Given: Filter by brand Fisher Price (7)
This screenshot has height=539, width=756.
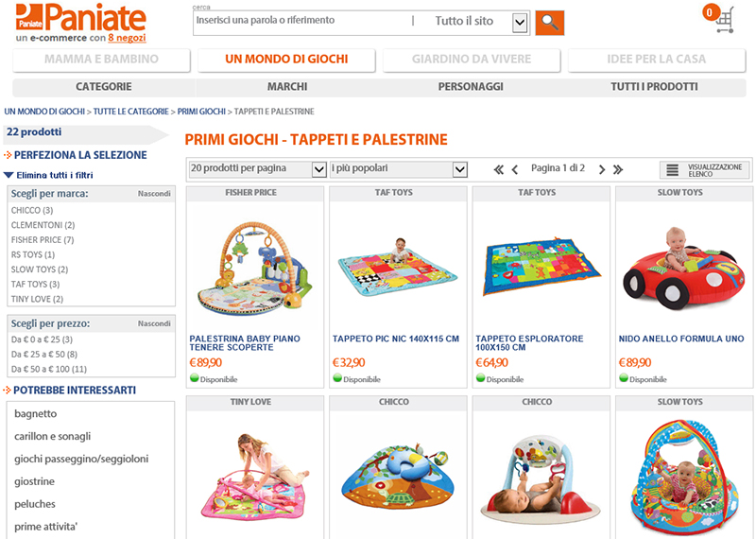Looking at the screenshot, I should (x=43, y=240).
